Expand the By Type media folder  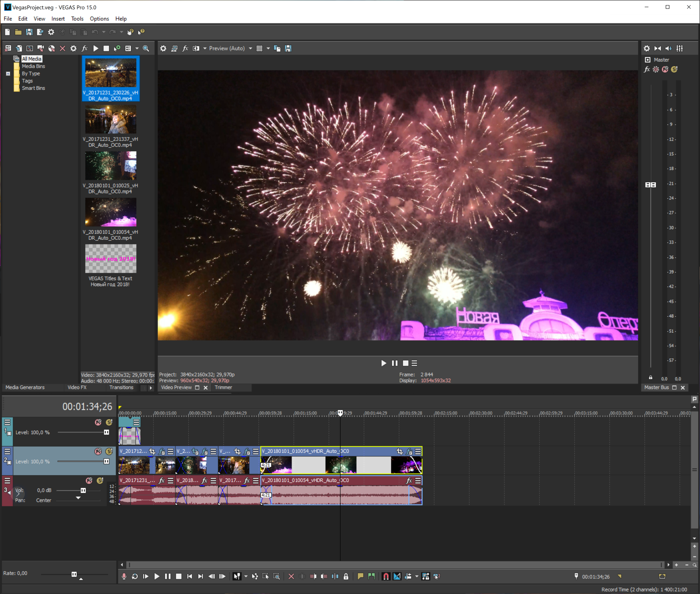[x=8, y=74]
